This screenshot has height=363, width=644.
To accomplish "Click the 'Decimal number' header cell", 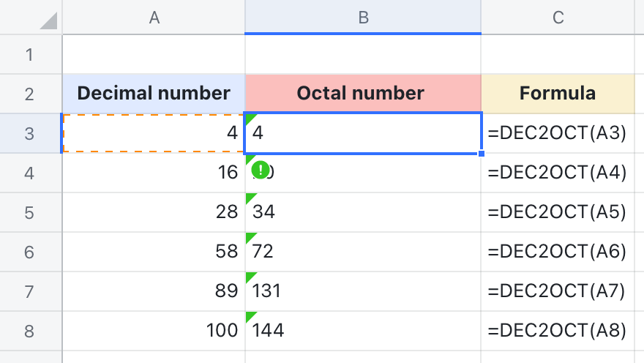I will 154,94.
